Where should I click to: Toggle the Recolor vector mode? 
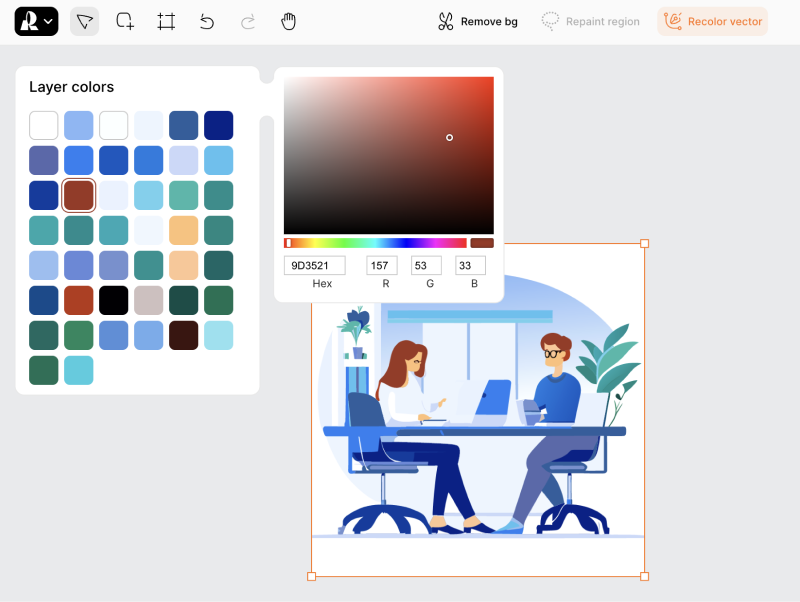tap(713, 21)
